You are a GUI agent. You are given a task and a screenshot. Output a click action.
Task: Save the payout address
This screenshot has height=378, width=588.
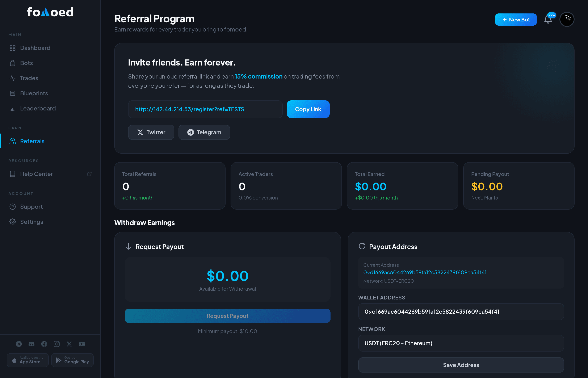pos(461,365)
